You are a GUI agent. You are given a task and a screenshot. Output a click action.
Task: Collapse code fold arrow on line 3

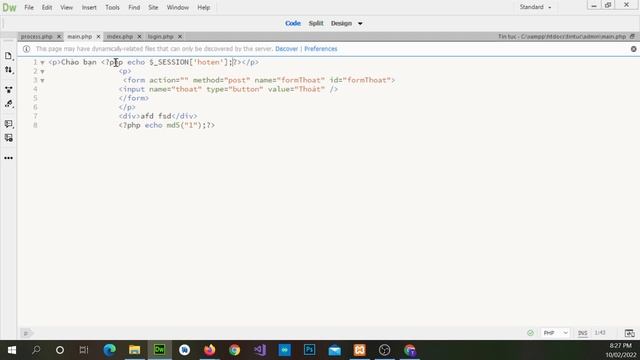coord(42,81)
